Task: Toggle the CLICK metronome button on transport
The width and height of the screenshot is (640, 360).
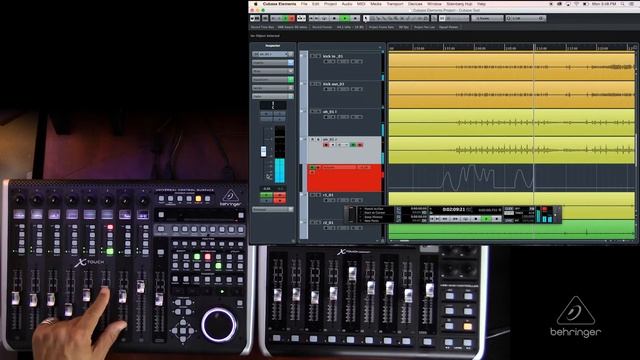Action: (509, 208)
